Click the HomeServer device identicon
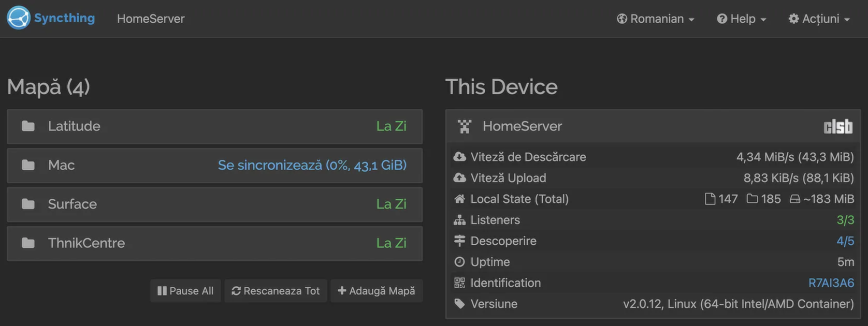This screenshot has width=868, height=326. pyautogui.click(x=465, y=126)
